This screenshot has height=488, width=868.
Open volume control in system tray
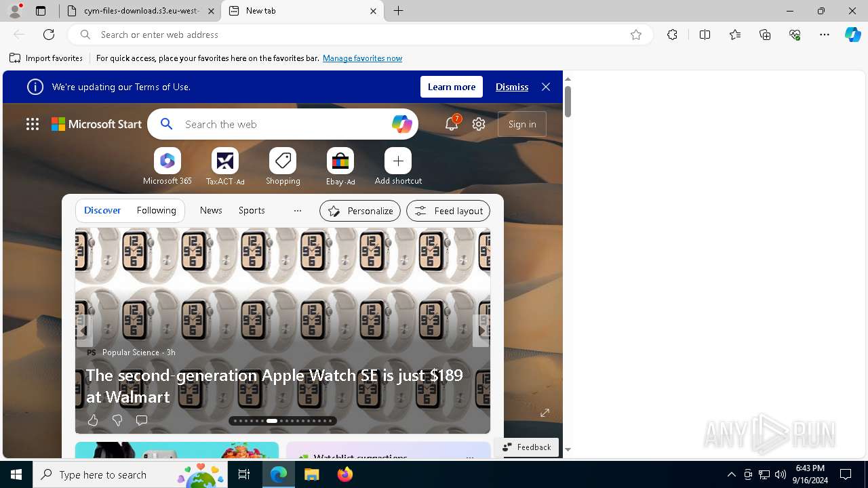tap(781, 474)
